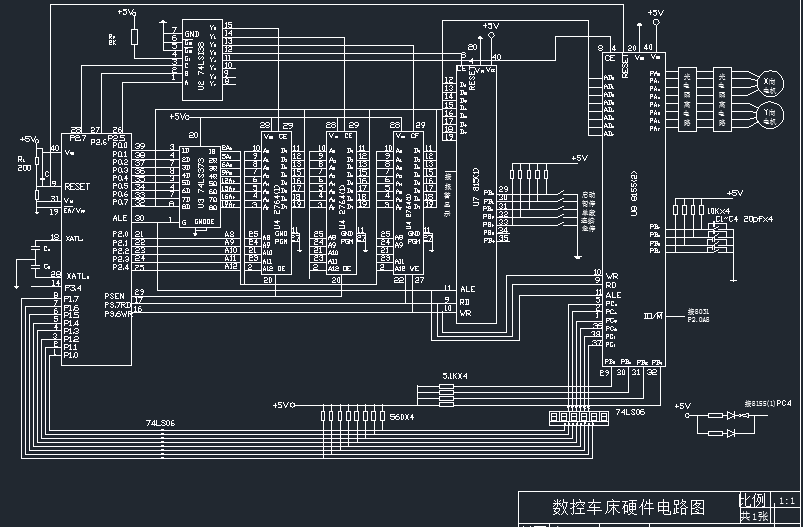803x527 pixels.
Task: Click the U7 8155(1) chip label
Action: click(x=476, y=187)
